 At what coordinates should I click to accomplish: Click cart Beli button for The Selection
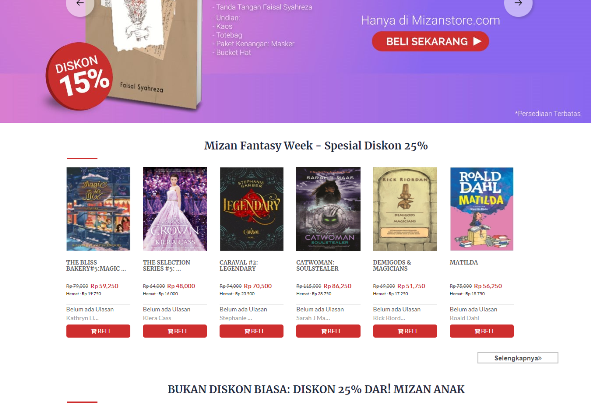pyautogui.click(x=175, y=331)
